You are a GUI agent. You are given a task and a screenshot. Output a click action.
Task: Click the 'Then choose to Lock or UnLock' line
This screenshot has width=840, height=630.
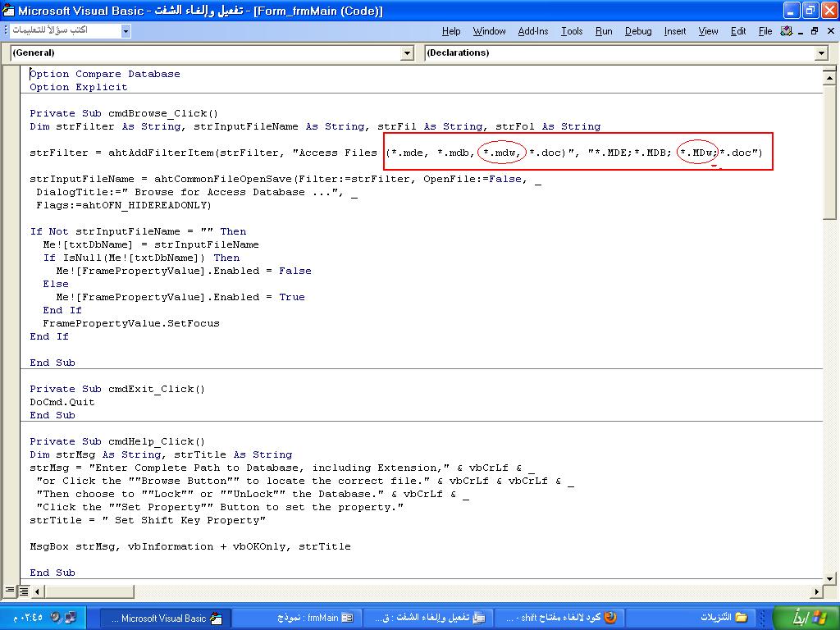(x=253, y=494)
